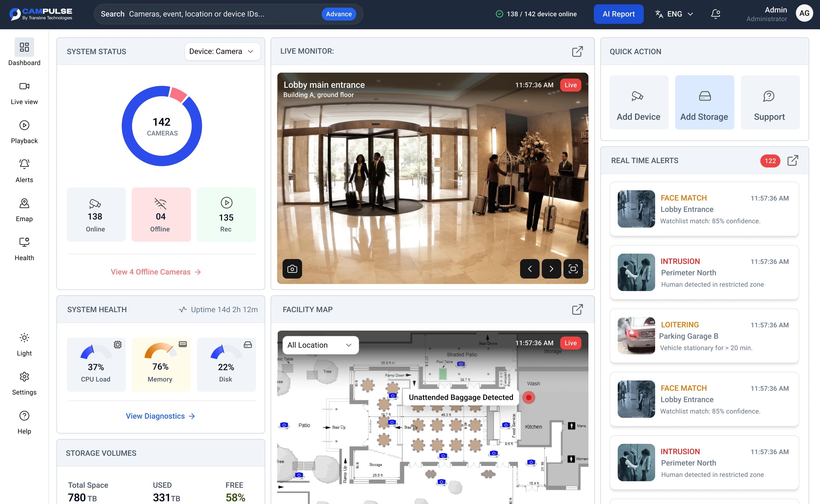Screen dimensions: 820x504
Task: Pop out the Live Monitor panel
Action: (x=577, y=51)
